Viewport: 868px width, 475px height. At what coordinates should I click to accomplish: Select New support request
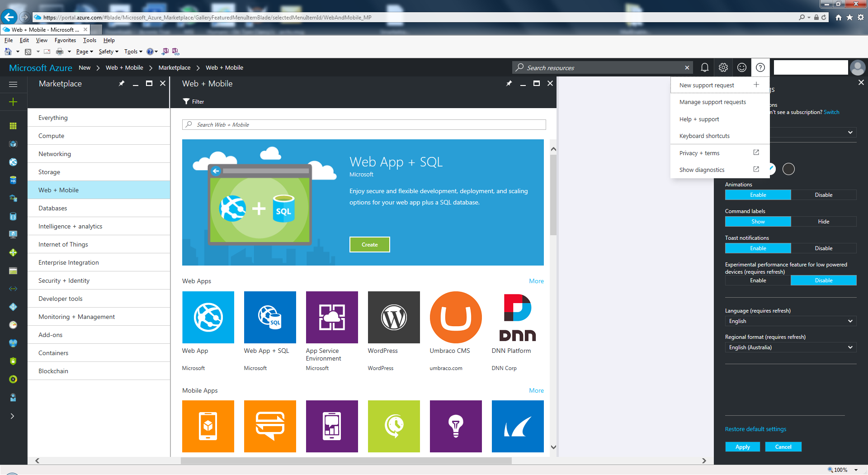click(720, 85)
